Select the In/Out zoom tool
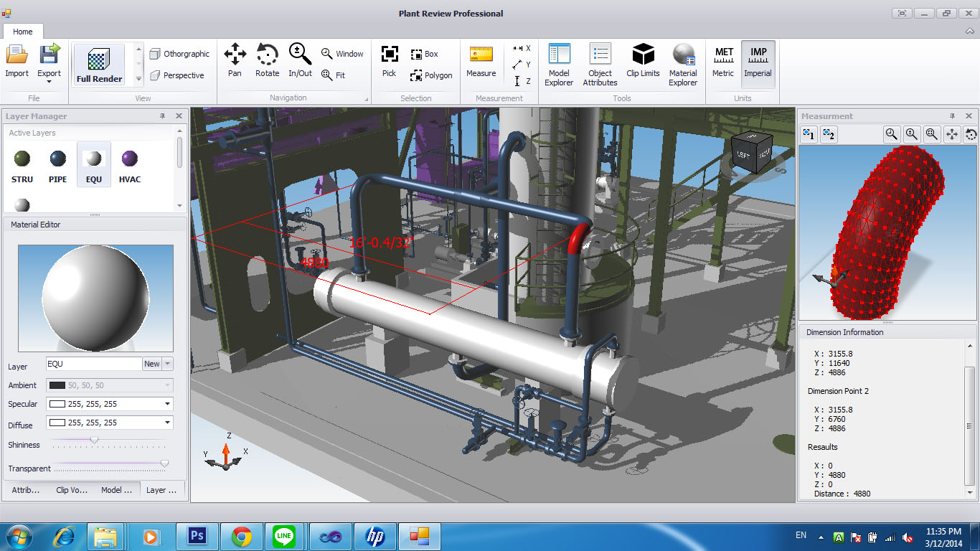 (300, 60)
